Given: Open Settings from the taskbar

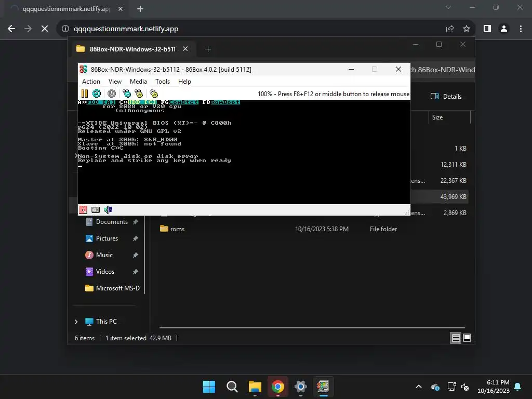Looking at the screenshot, I should (x=301, y=387).
